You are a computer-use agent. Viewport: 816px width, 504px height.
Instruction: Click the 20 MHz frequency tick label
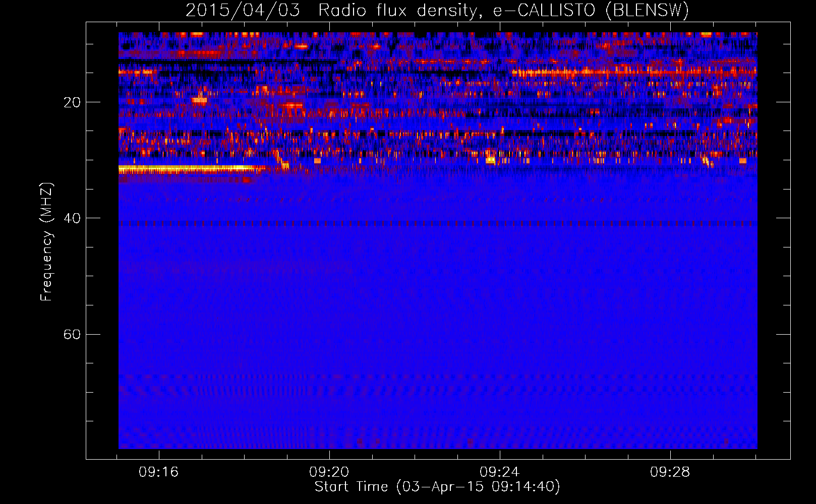72,102
